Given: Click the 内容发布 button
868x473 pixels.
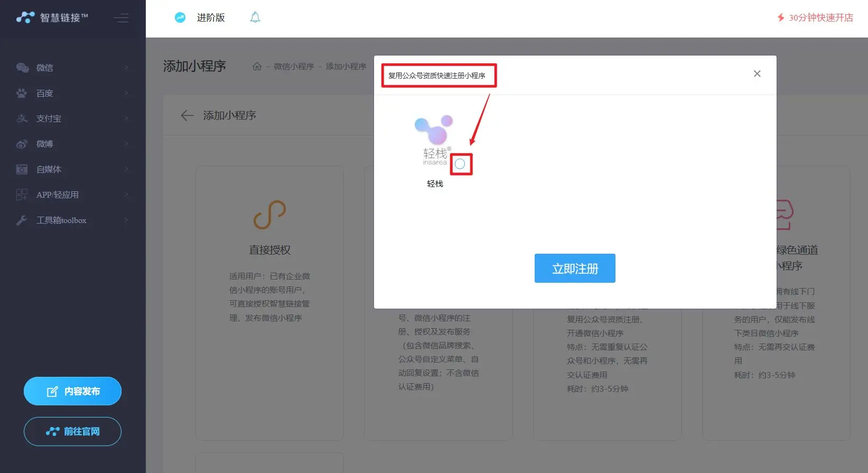Looking at the screenshot, I should pyautogui.click(x=72, y=391).
